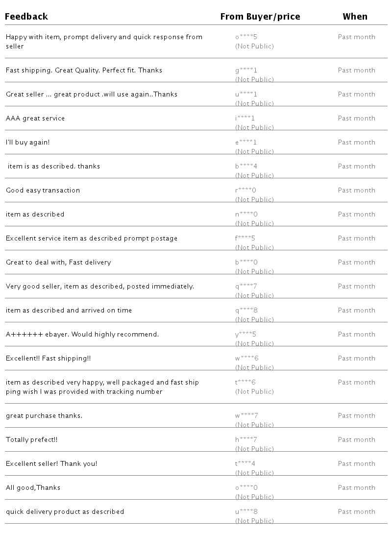392x533 pixels.
Task: Open buyer r****0 profile
Action: pyautogui.click(x=245, y=190)
